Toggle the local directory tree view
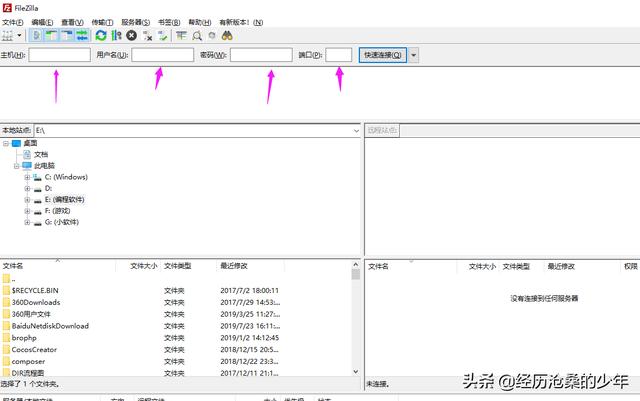The image size is (640, 401). pyautogui.click(x=51, y=36)
